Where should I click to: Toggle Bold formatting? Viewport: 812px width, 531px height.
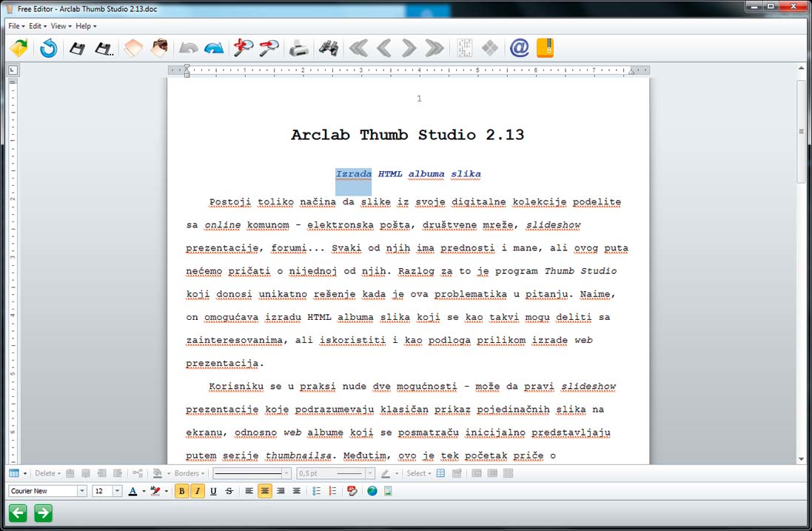[182, 490]
